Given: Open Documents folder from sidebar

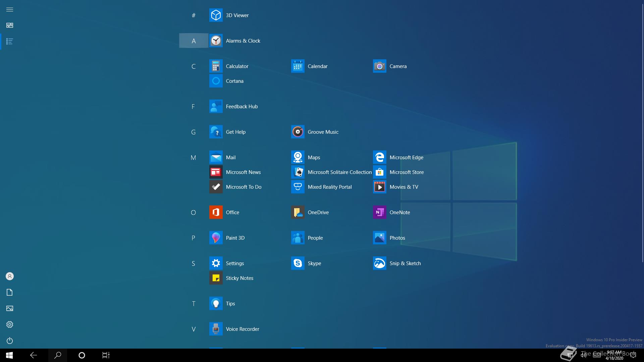Looking at the screenshot, I should 10,292.
